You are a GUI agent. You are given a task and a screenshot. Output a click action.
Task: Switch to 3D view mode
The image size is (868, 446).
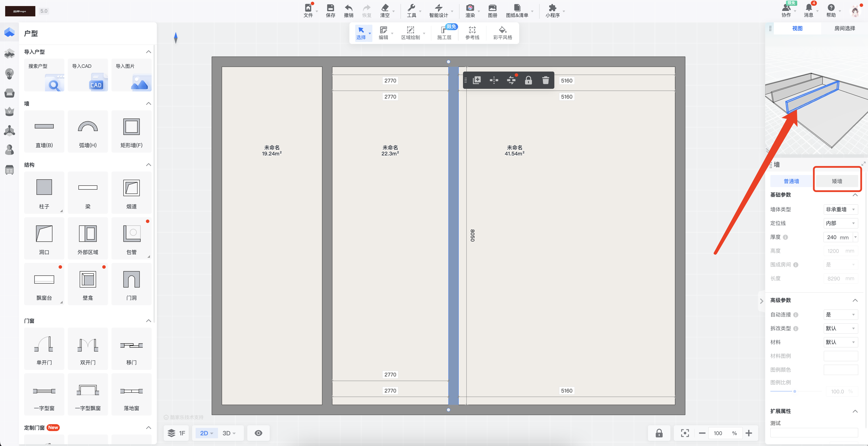click(x=229, y=433)
